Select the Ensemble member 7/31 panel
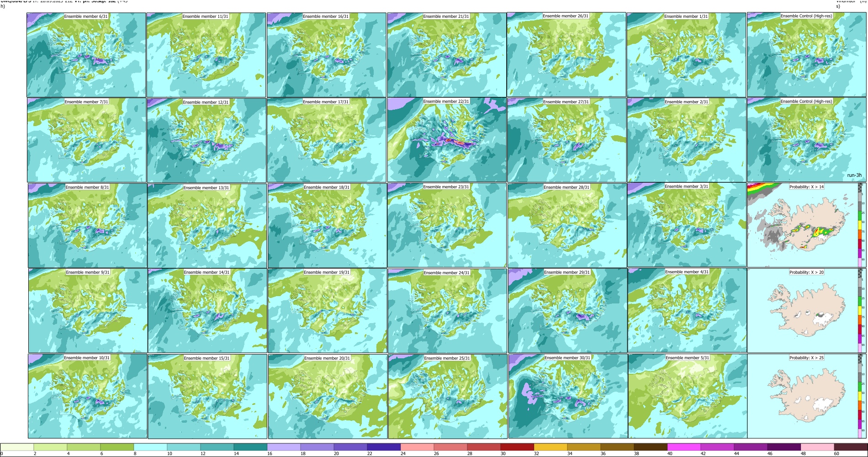 87,140
